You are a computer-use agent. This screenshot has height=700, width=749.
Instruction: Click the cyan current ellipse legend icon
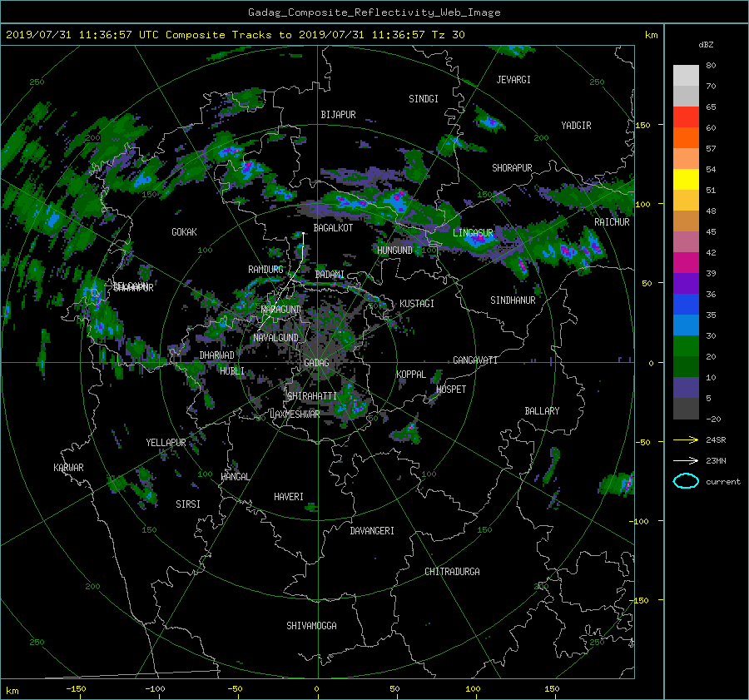tap(686, 481)
